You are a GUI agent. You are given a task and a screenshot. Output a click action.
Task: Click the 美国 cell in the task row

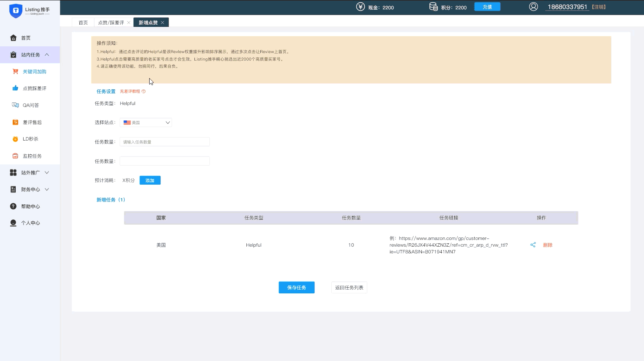(161, 245)
